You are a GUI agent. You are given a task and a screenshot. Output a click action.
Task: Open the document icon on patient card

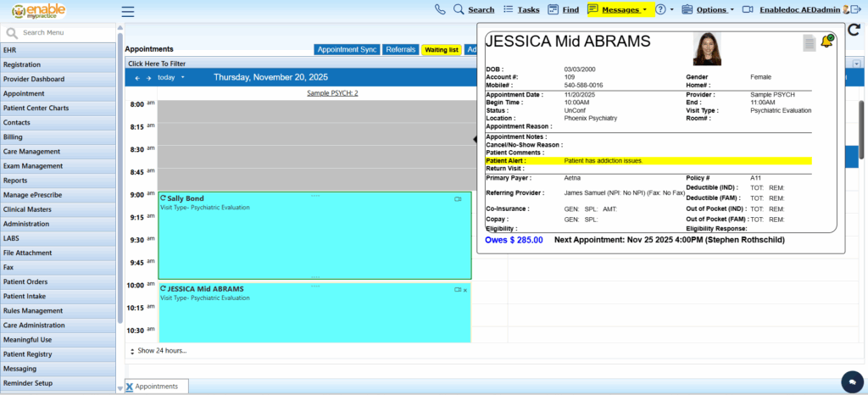coord(810,43)
